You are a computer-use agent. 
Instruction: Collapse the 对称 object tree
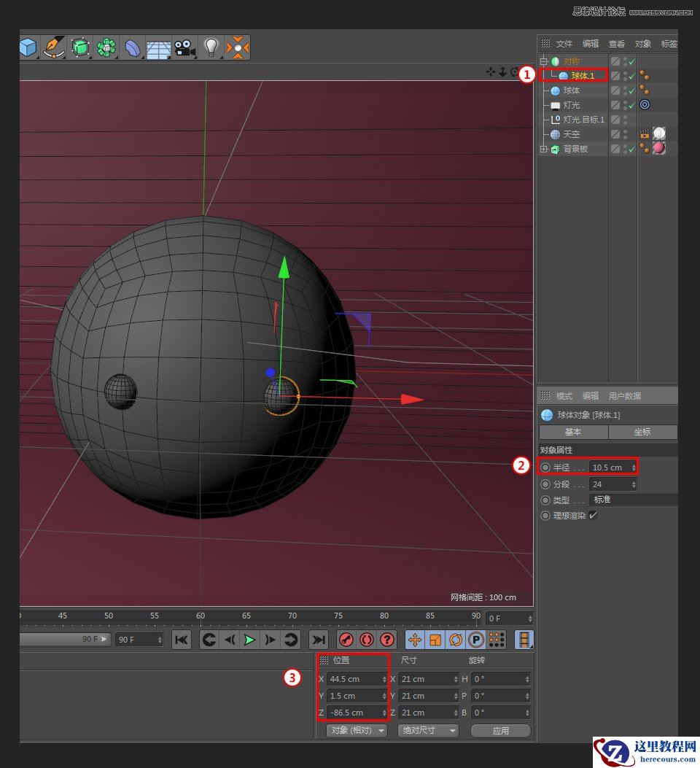[544, 62]
